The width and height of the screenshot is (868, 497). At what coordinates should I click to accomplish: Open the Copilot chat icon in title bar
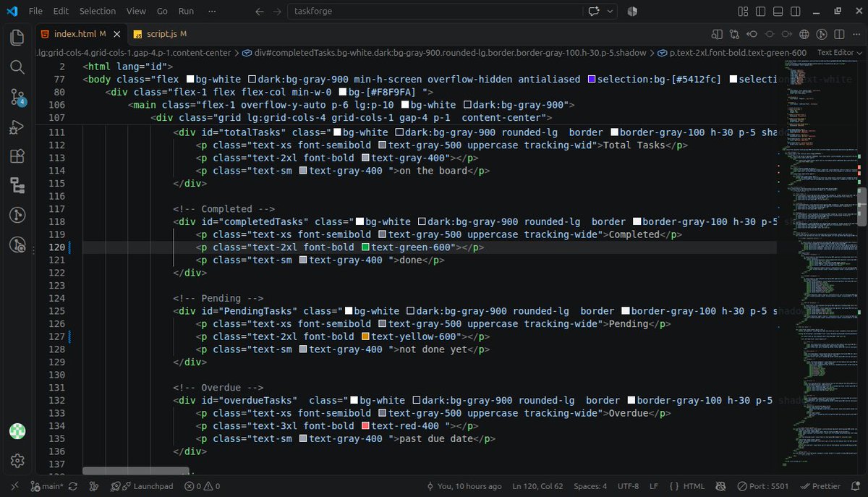point(595,12)
